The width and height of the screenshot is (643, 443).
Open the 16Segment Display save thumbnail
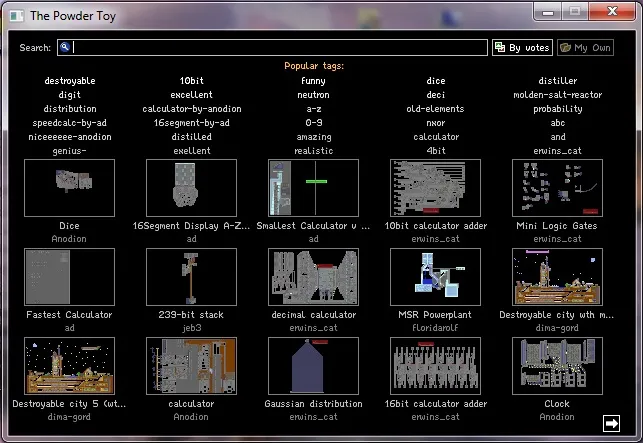191,188
